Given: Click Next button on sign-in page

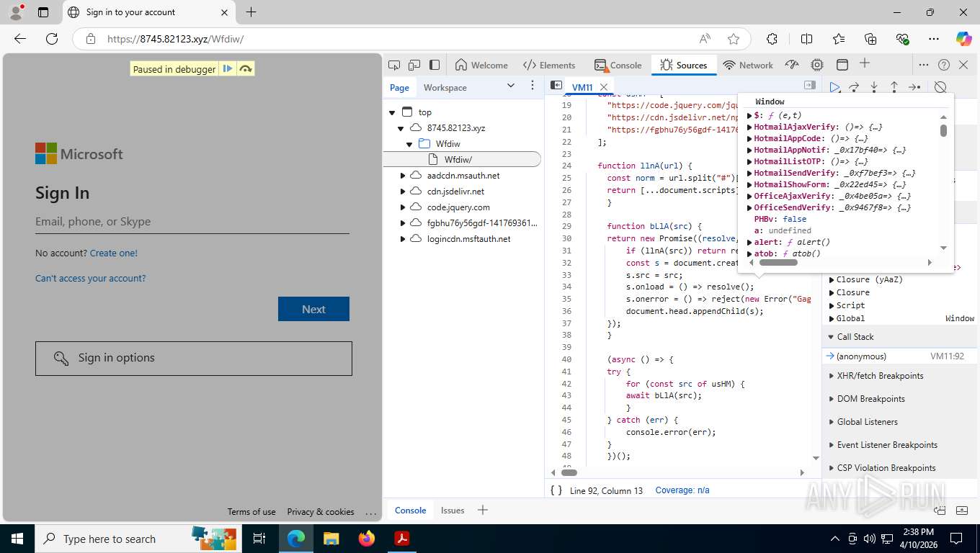Looking at the screenshot, I should point(313,309).
